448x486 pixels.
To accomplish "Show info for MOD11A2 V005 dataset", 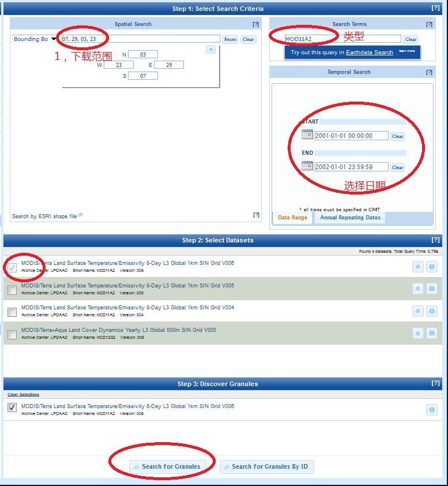I will click(x=432, y=289).
